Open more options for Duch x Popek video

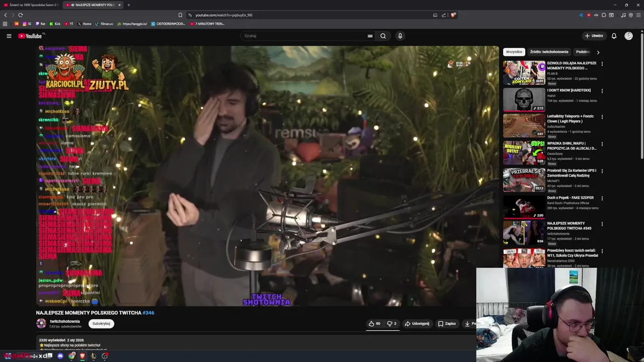point(602,198)
